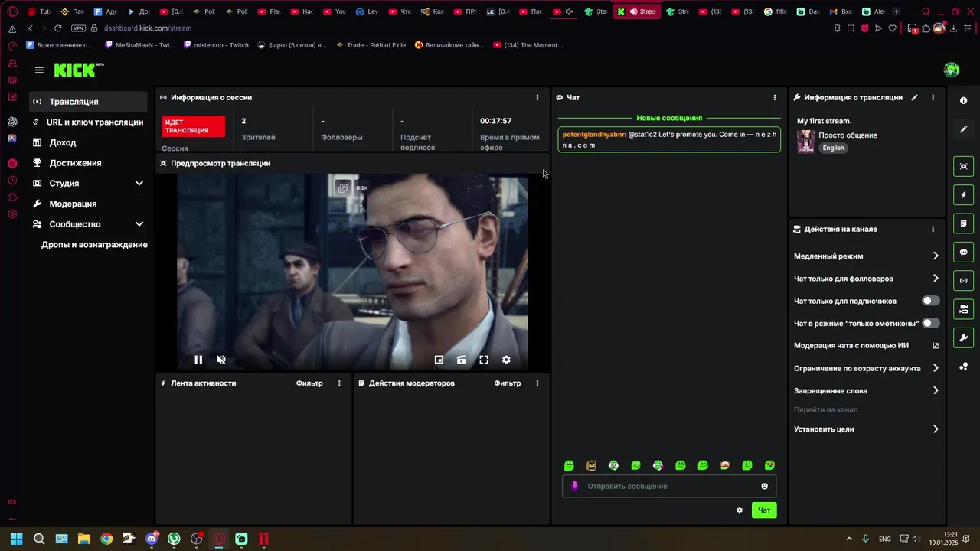
Task: Open Windows Start menu
Action: coord(16,539)
